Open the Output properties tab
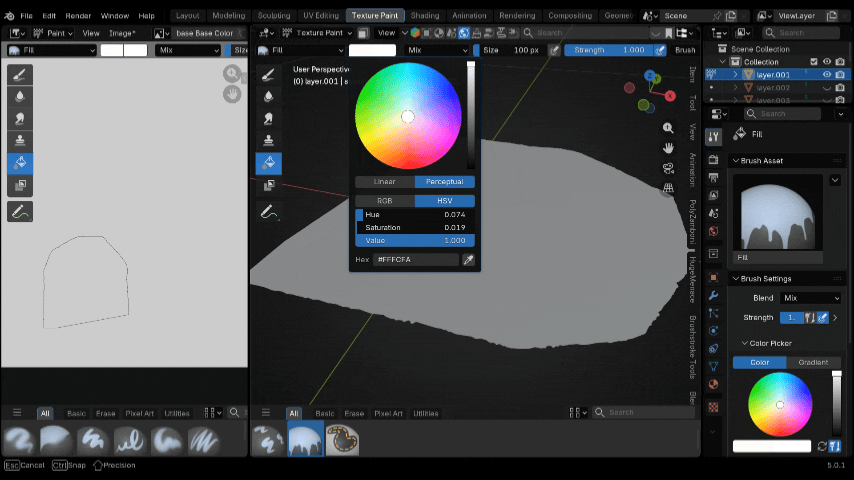The image size is (854, 480). 713,178
